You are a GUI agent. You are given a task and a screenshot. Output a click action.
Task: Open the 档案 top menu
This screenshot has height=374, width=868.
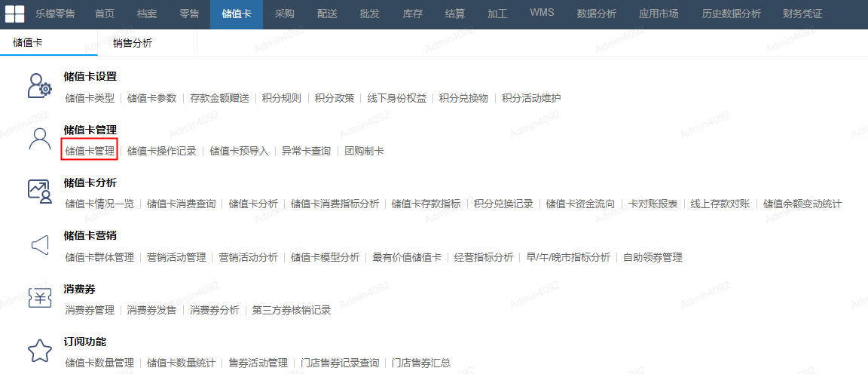coord(147,14)
